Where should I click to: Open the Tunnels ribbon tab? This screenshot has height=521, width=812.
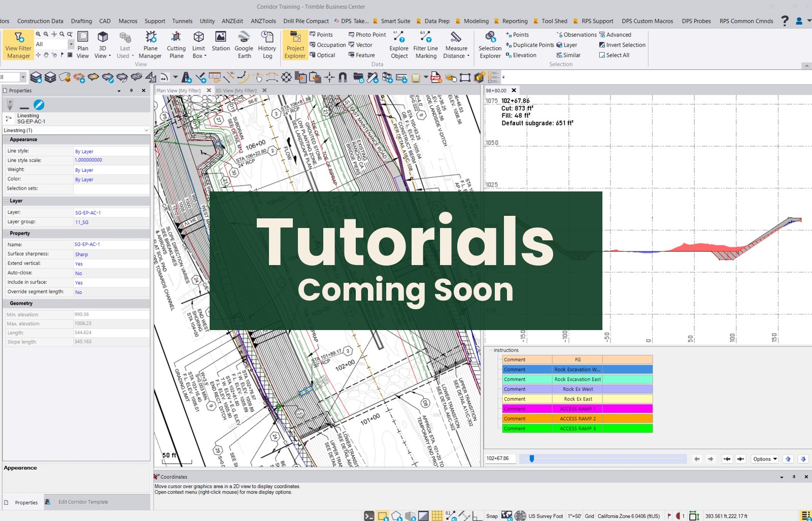coord(182,21)
